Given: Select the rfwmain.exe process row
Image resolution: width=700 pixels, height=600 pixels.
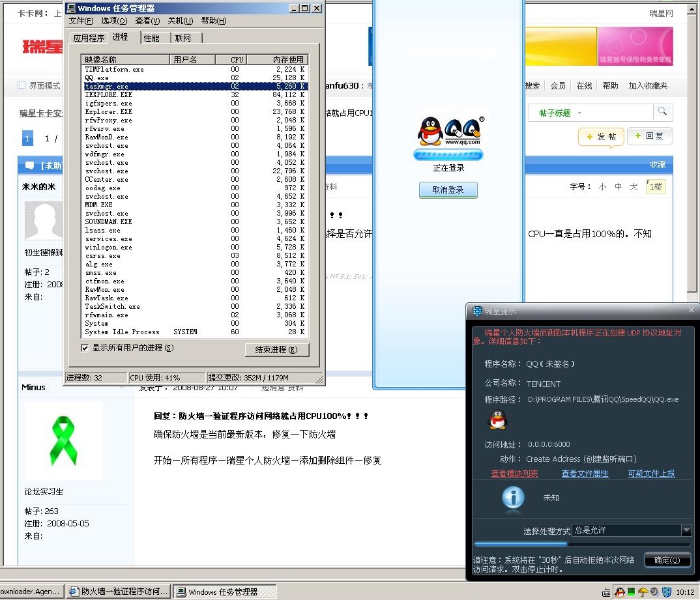Looking at the screenshot, I should coord(195,315).
